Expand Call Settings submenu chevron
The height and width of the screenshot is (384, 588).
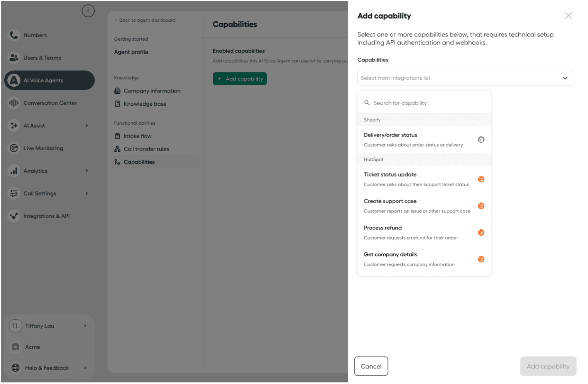click(87, 194)
